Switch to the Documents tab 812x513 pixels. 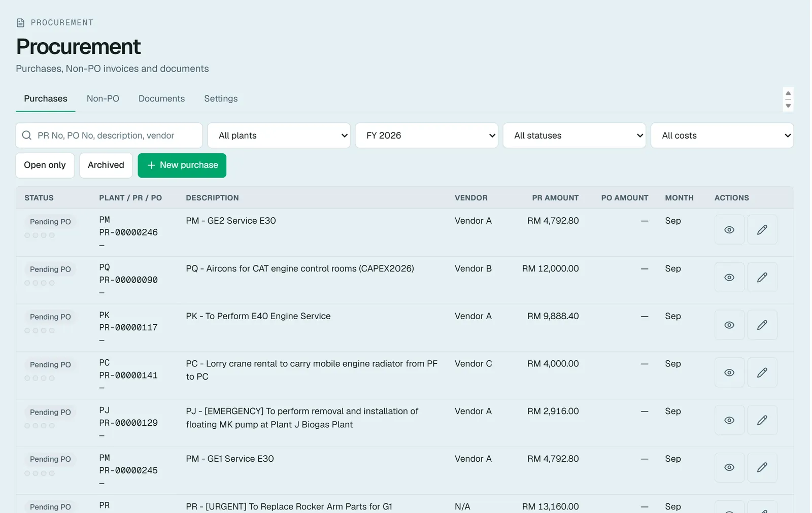point(161,99)
